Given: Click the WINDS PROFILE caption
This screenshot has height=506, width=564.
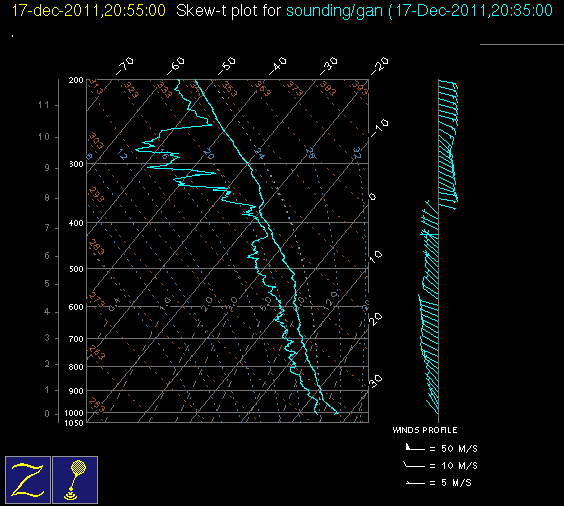Looking at the screenshot, I should (x=425, y=430).
